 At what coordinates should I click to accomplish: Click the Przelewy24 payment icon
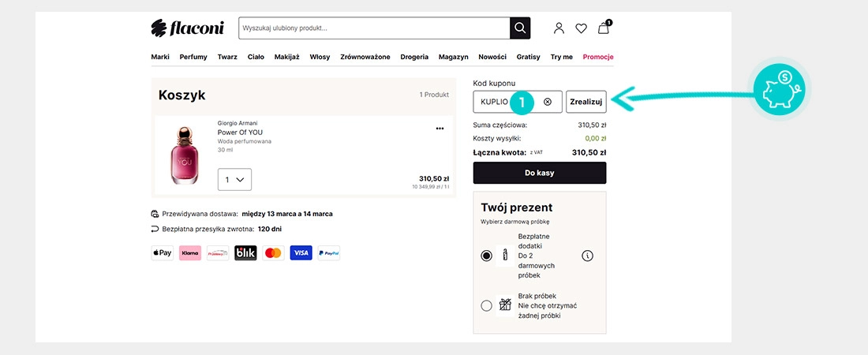point(218,253)
